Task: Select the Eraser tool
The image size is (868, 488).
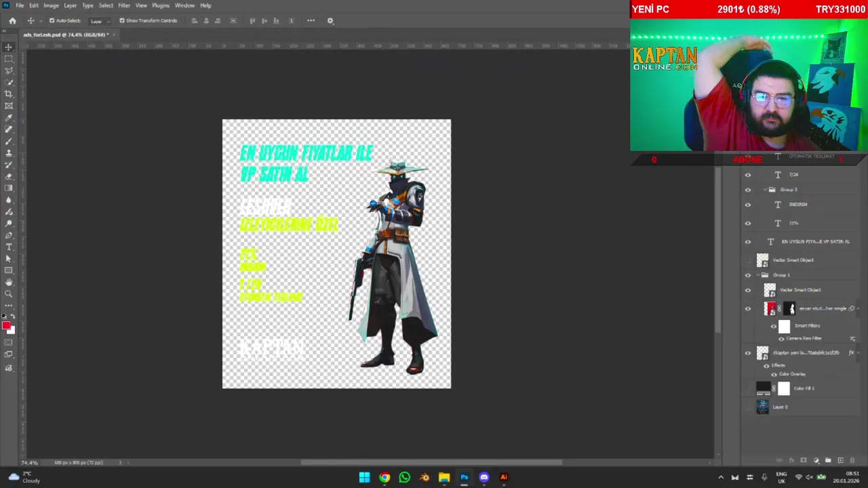Action: click(9, 176)
